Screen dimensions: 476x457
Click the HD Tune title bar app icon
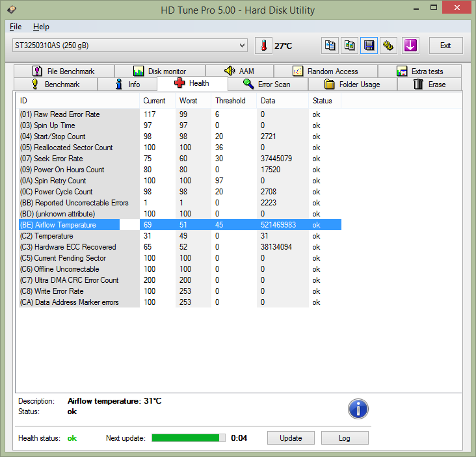(12, 10)
